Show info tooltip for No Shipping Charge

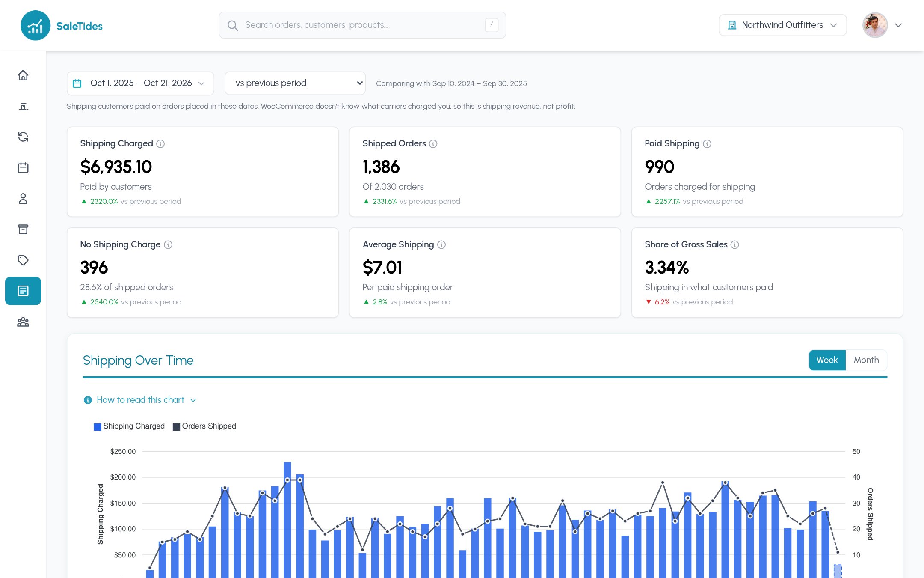[x=168, y=245]
